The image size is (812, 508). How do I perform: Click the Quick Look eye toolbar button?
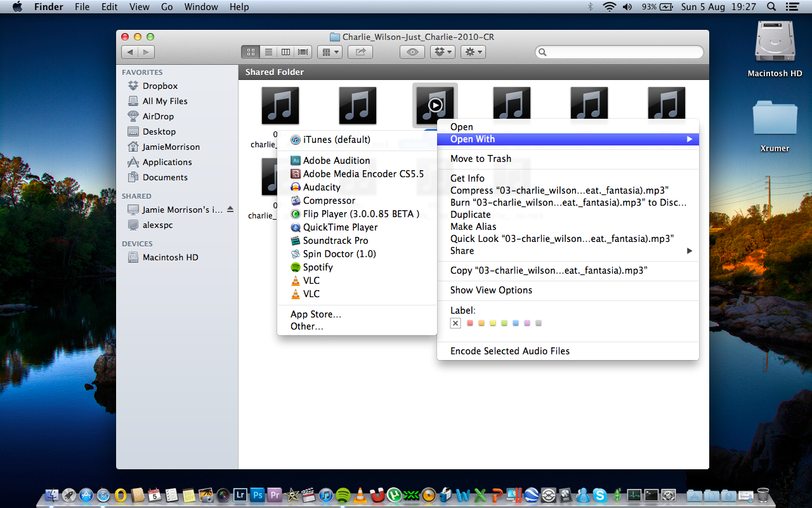point(412,52)
